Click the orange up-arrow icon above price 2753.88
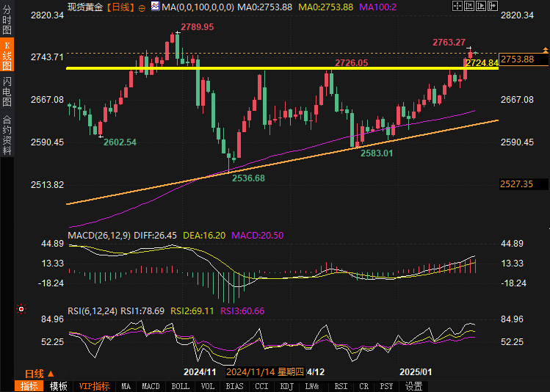Screen dimensions: 550x392 tap(545, 49)
